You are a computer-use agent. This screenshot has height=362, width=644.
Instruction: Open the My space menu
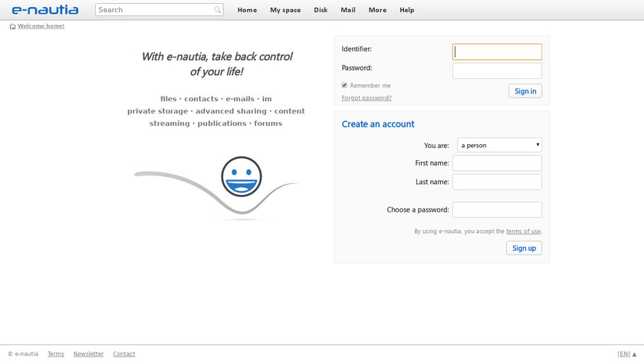285,10
